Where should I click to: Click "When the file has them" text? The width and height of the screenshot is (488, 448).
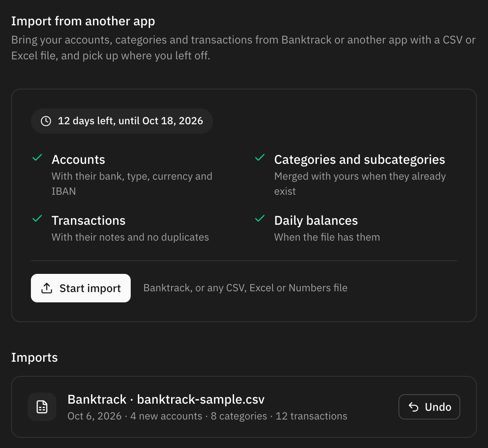[327, 237]
